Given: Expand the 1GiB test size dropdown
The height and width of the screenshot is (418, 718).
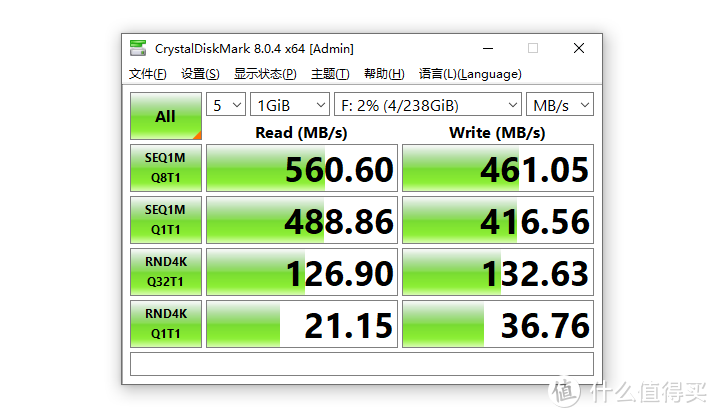Looking at the screenshot, I should [x=290, y=105].
